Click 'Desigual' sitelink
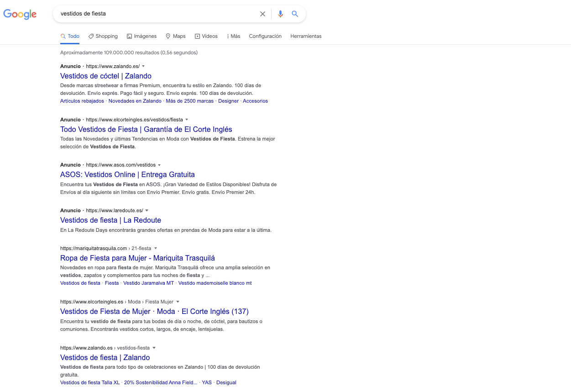Viewport: 571px width, 392px height. (x=226, y=382)
